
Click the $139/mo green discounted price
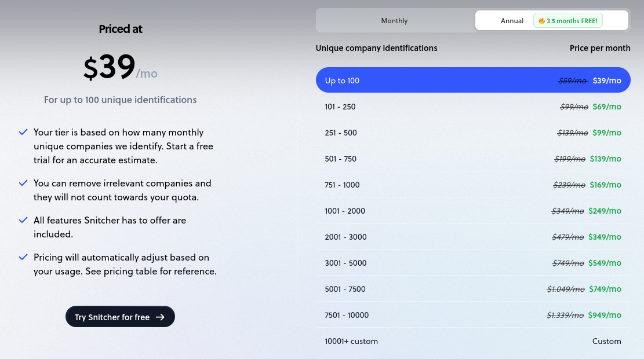coord(605,159)
